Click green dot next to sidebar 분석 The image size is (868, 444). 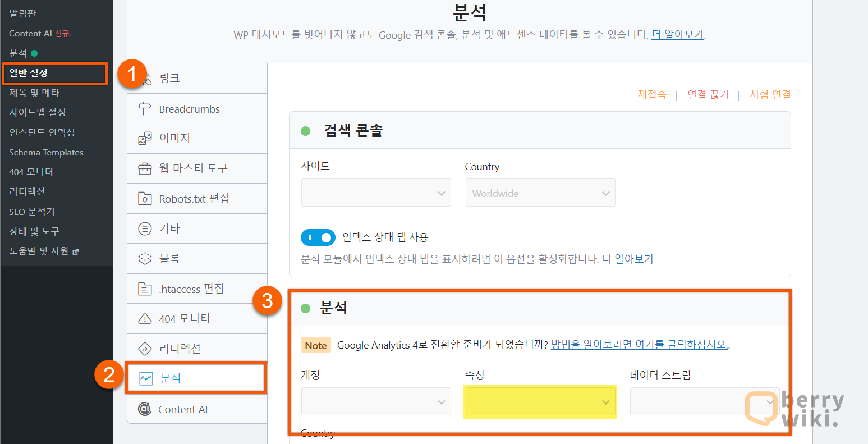tap(34, 53)
